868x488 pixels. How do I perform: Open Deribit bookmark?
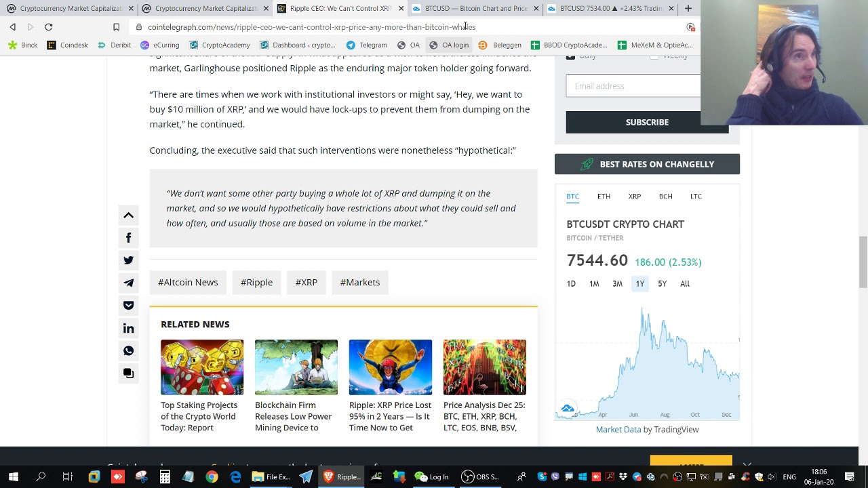(115, 45)
